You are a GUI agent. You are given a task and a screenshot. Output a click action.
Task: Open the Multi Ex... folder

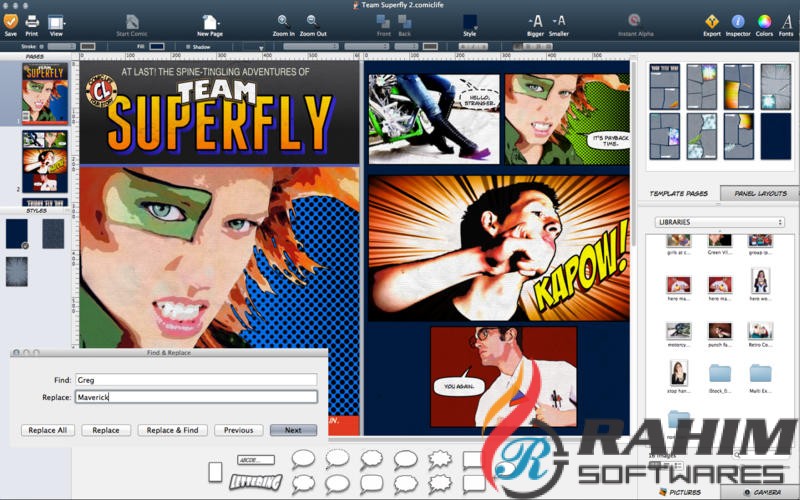tap(760, 373)
